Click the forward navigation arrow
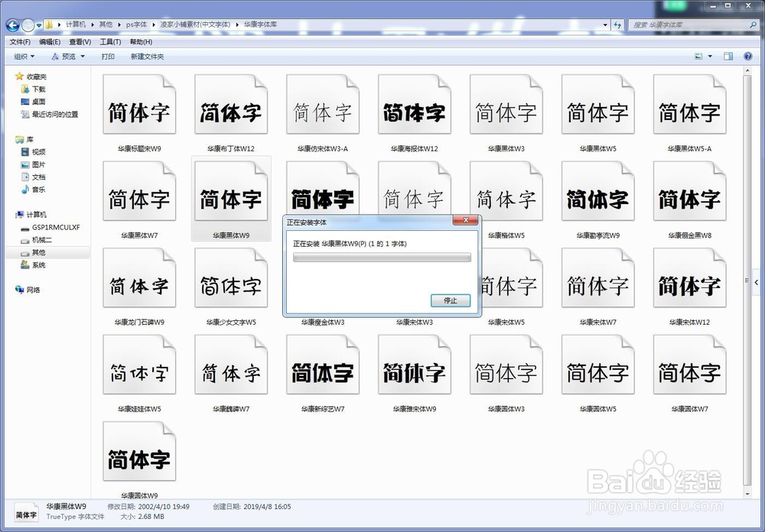 point(28,24)
